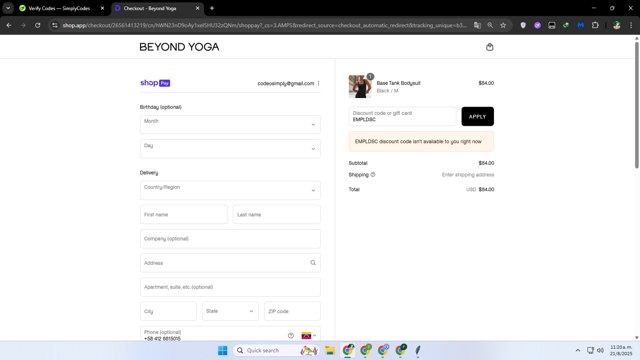The image size is (640, 360).
Task: Click the shipping info help icon
Action: pos(373,175)
